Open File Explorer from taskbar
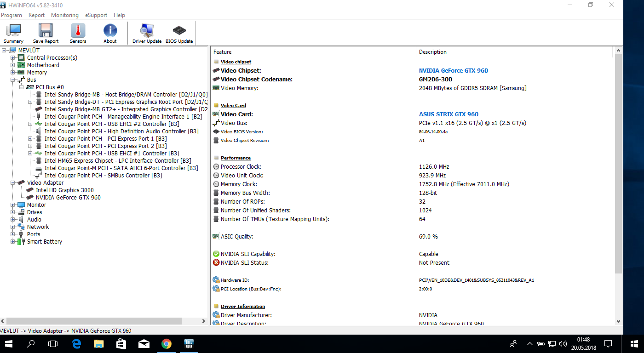The height and width of the screenshot is (353, 644). click(98, 344)
